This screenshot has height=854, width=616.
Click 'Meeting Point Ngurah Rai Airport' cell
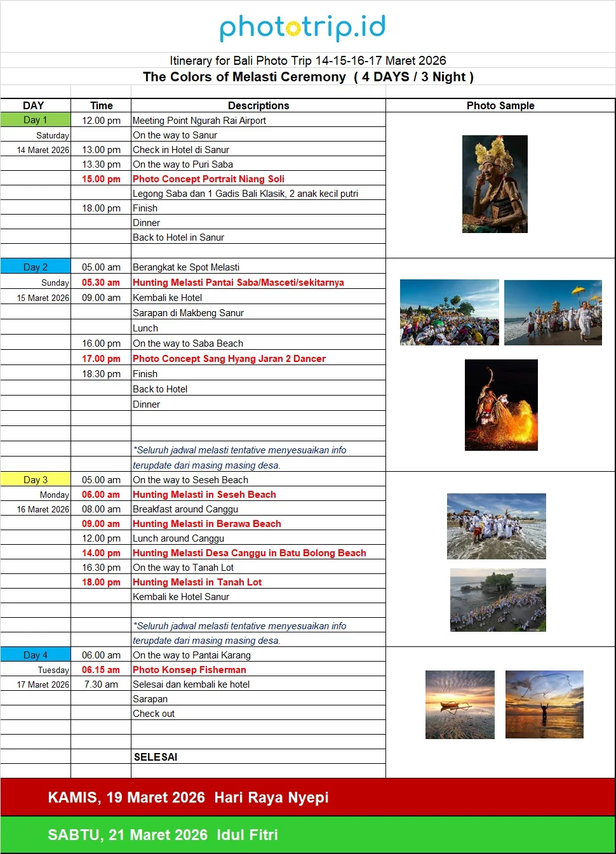point(258,120)
